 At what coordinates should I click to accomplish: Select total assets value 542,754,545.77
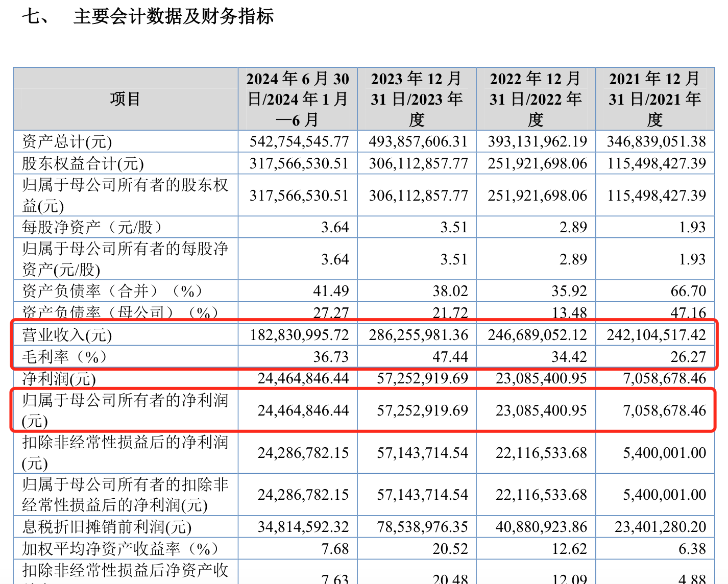tap(299, 141)
